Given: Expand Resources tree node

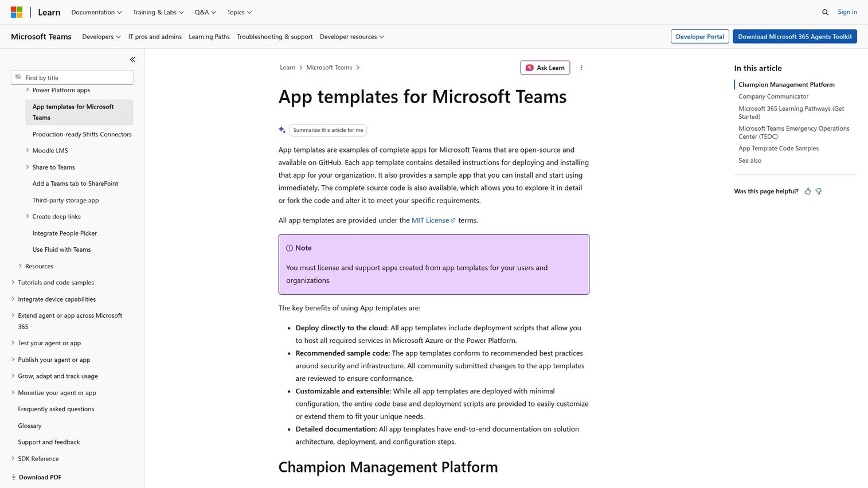Looking at the screenshot, I should (x=20, y=266).
